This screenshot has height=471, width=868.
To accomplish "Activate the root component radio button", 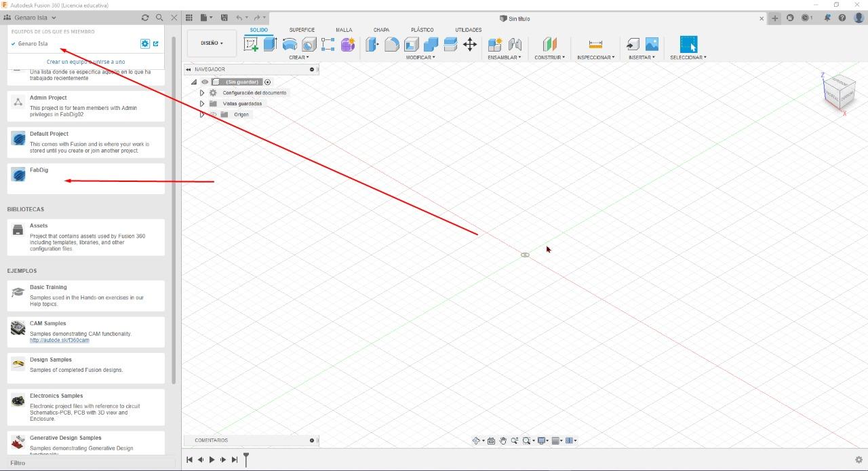I will [268, 82].
